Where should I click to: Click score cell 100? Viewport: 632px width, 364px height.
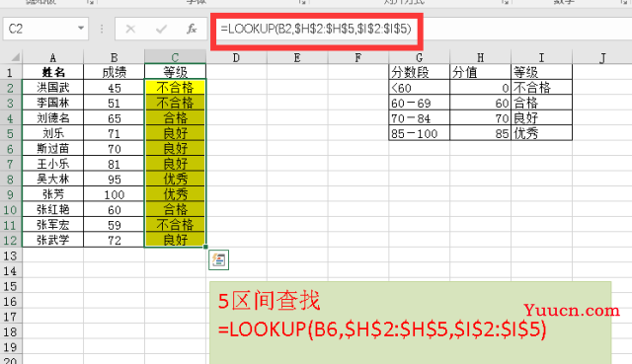coord(115,194)
